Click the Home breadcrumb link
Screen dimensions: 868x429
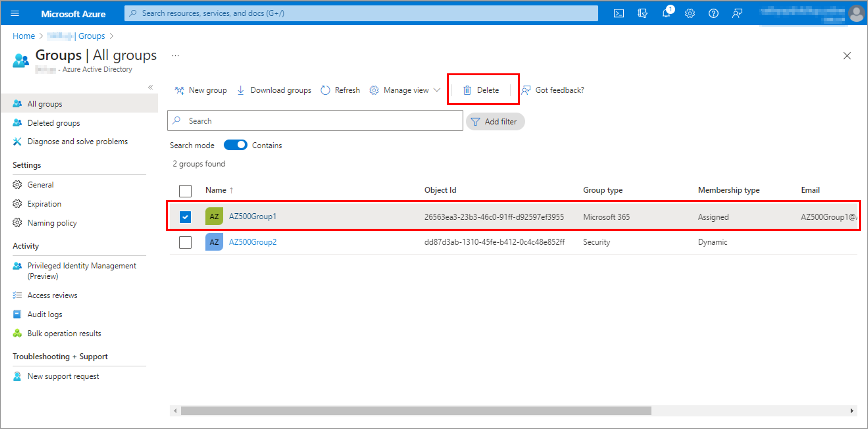point(24,36)
